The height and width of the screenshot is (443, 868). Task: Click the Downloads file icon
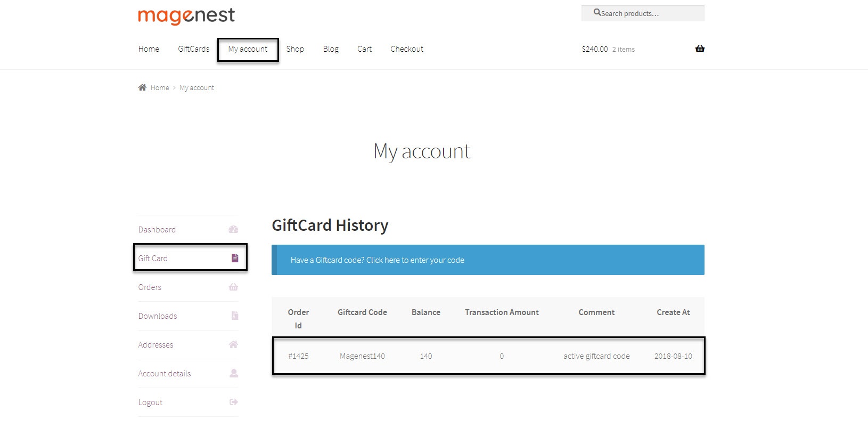pyautogui.click(x=235, y=316)
